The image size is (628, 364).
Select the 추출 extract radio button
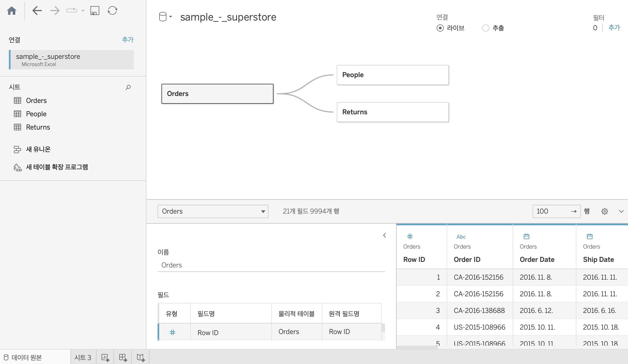485,28
